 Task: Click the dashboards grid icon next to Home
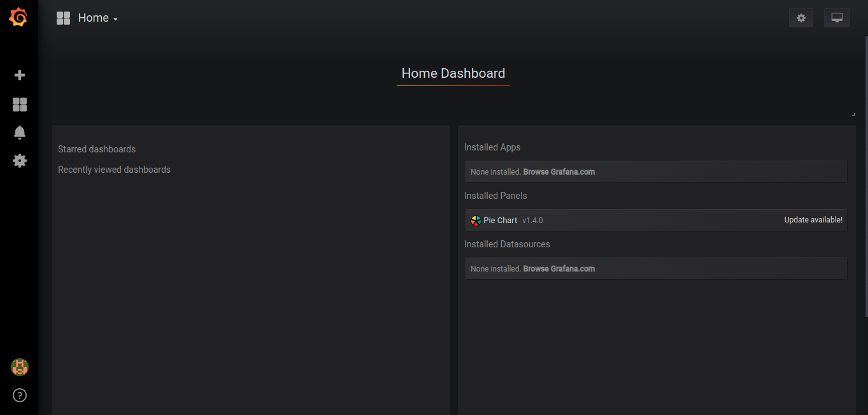(x=63, y=18)
